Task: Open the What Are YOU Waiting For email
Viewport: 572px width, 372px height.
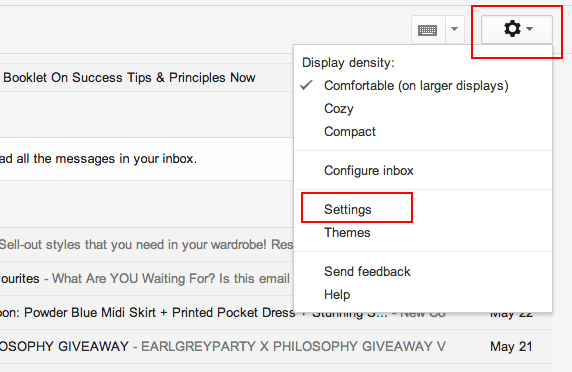Action: tap(147, 279)
